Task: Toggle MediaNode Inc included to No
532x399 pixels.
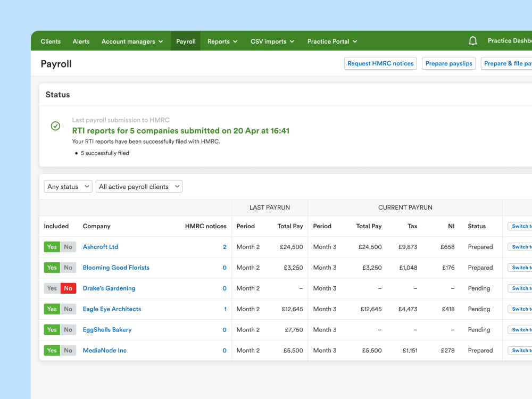Action: click(68, 351)
